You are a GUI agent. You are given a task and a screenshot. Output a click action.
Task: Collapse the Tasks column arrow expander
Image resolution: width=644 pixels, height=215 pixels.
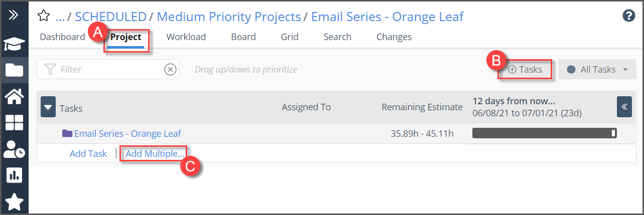click(x=48, y=107)
